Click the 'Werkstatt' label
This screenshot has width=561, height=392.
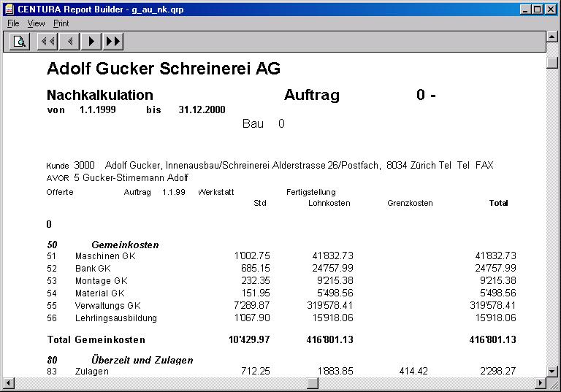[x=215, y=193]
